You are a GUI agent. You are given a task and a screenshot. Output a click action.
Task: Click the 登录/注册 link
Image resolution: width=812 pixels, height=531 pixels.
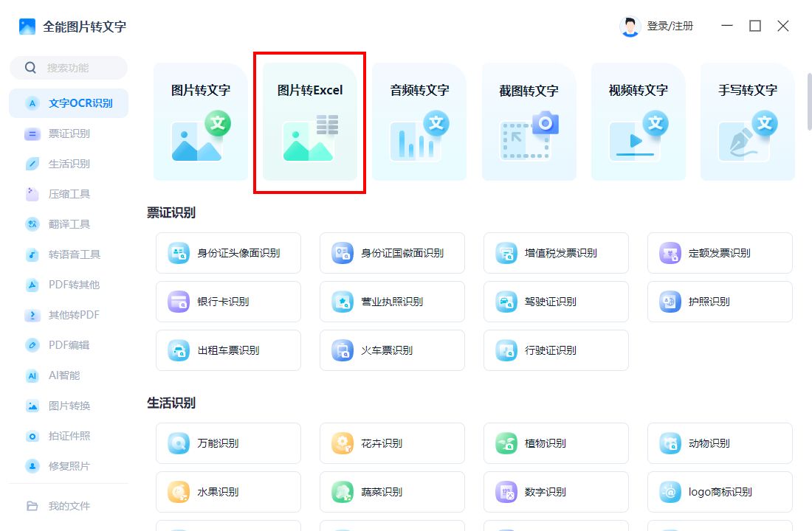pos(670,27)
